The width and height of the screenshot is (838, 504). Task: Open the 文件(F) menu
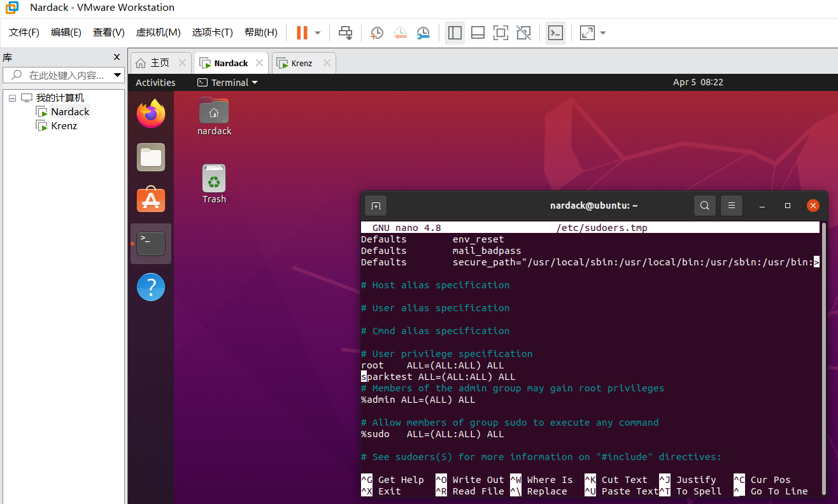[x=24, y=32]
